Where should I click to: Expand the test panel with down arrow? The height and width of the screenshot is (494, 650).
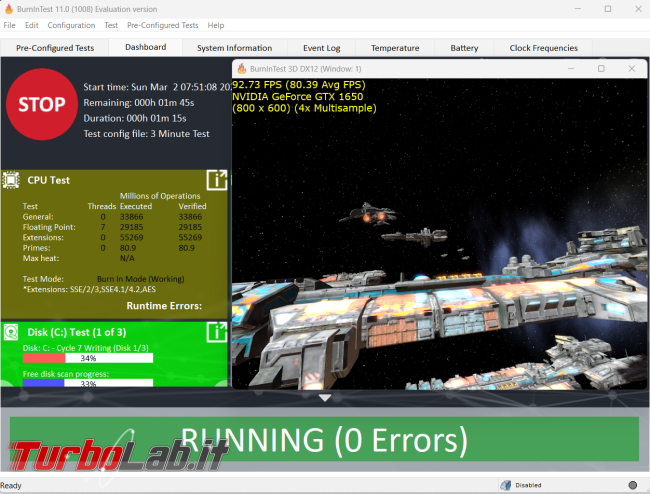325,398
